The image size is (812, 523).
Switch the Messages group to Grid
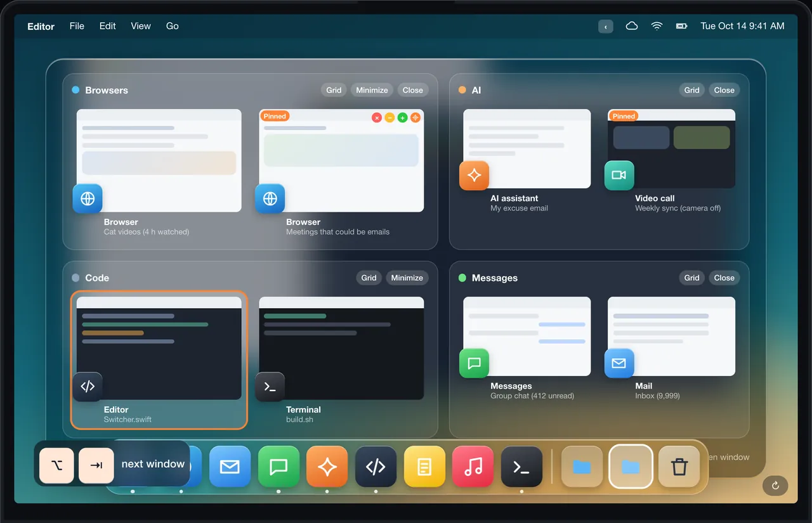692,278
